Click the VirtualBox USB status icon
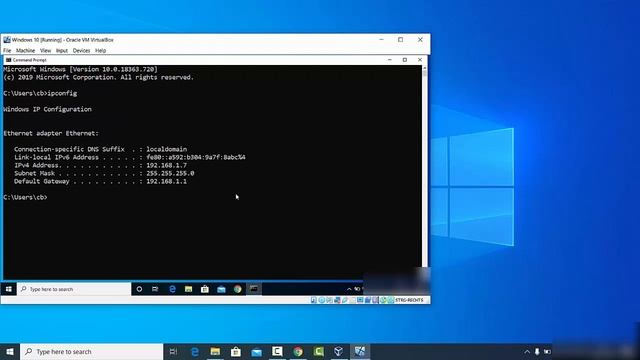This screenshot has height=360, width=640. tap(345, 300)
